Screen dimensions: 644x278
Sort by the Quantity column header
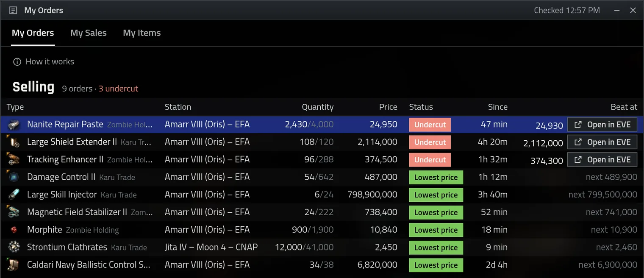tap(318, 107)
